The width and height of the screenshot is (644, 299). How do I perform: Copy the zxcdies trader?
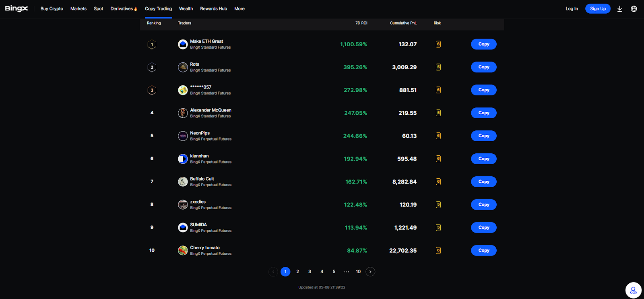[x=484, y=205]
